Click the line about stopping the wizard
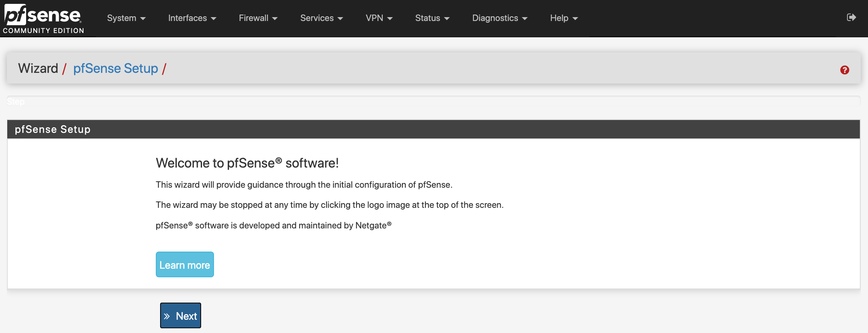 330,205
